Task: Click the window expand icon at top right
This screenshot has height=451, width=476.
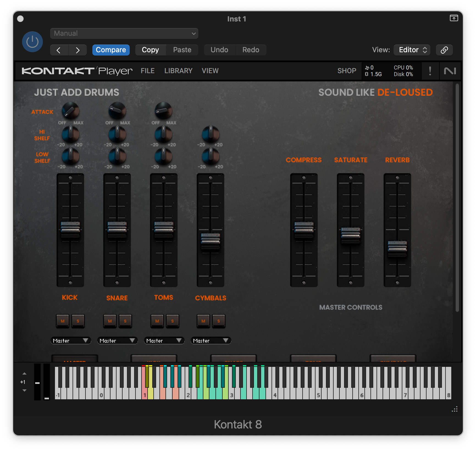Action: (x=454, y=18)
